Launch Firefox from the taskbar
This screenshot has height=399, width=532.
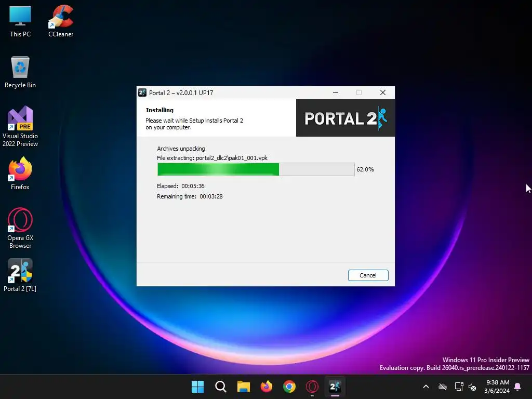pos(267,387)
